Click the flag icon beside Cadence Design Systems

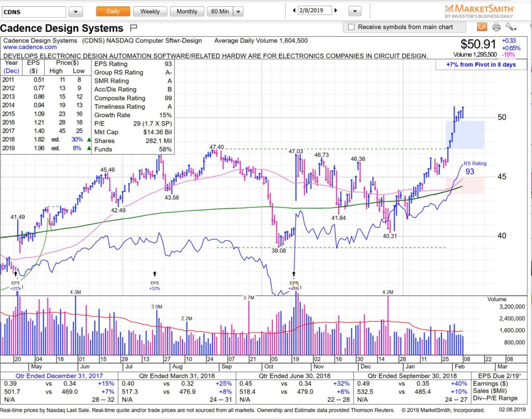134,28
